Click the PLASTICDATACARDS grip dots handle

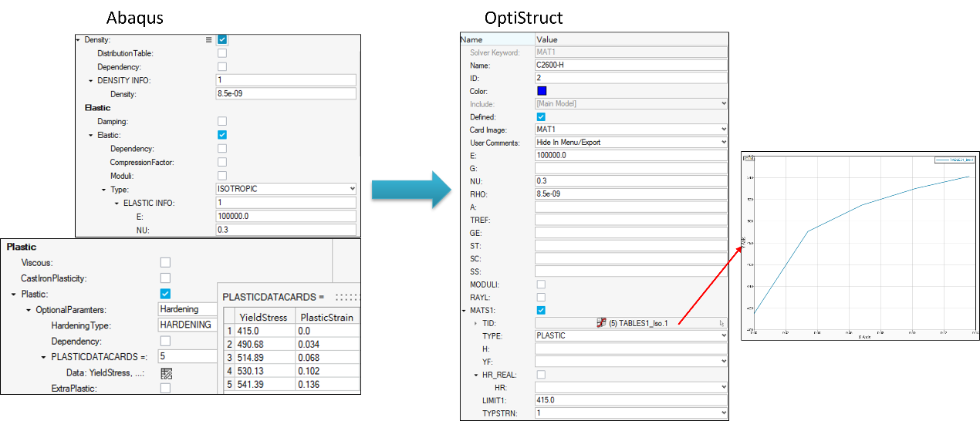(347, 297)
